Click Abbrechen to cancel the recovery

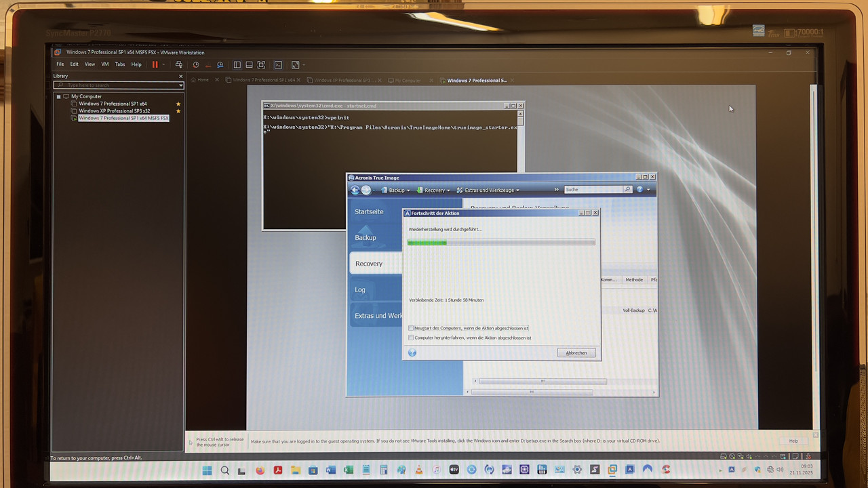pos(576,352)
